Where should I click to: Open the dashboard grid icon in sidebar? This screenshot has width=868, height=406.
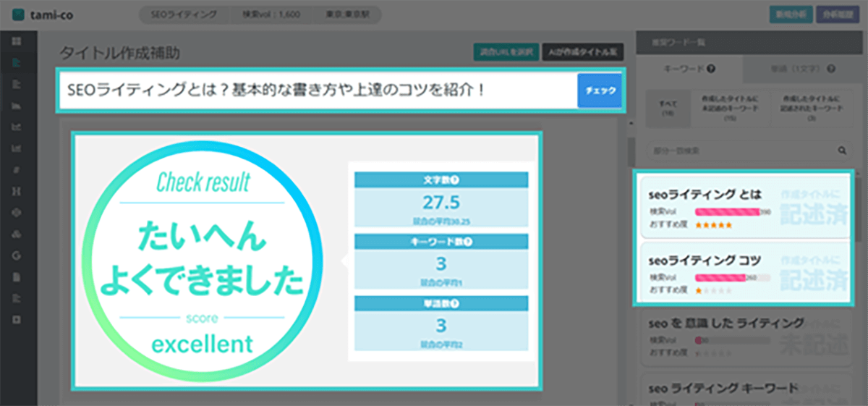click(17, 41)
